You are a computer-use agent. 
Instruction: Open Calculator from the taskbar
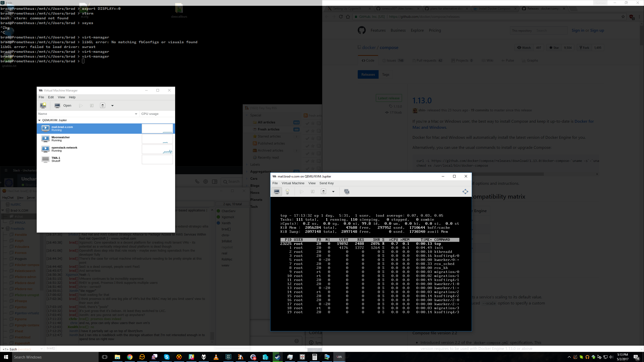pyautogui.click(x=314, y=357)
